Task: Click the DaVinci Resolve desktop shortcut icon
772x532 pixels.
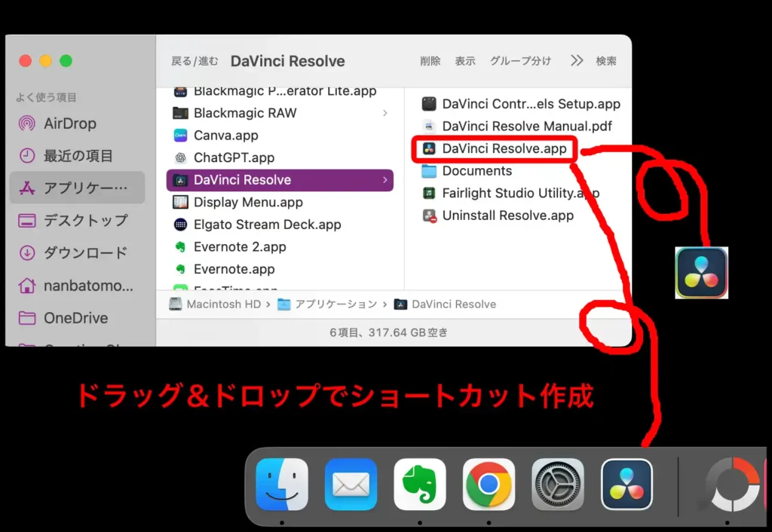Action: (x=701, y=273)
